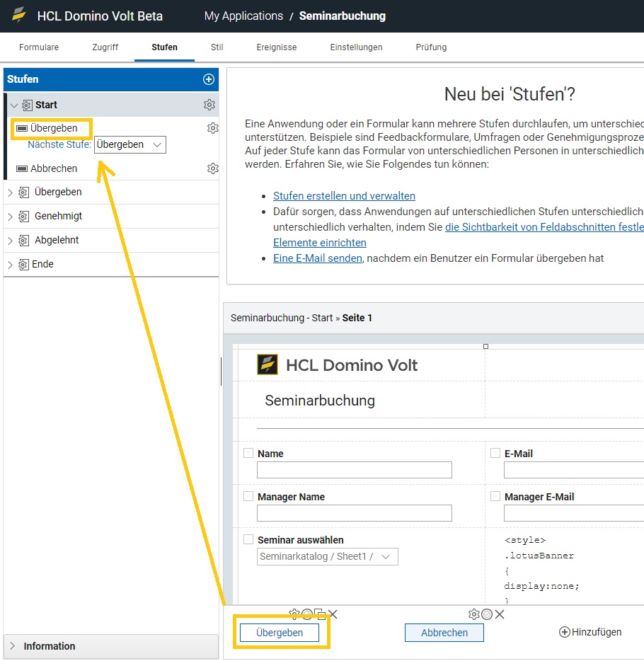Select the Stufen tab
Image resolution: width=644 pixels, height=661 pixels.
pyautogui.click(x=164, y=47)
